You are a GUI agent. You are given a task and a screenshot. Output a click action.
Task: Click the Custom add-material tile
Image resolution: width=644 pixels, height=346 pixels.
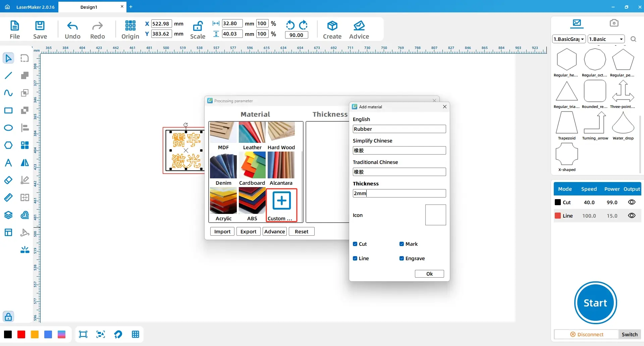tap(282, 205)
